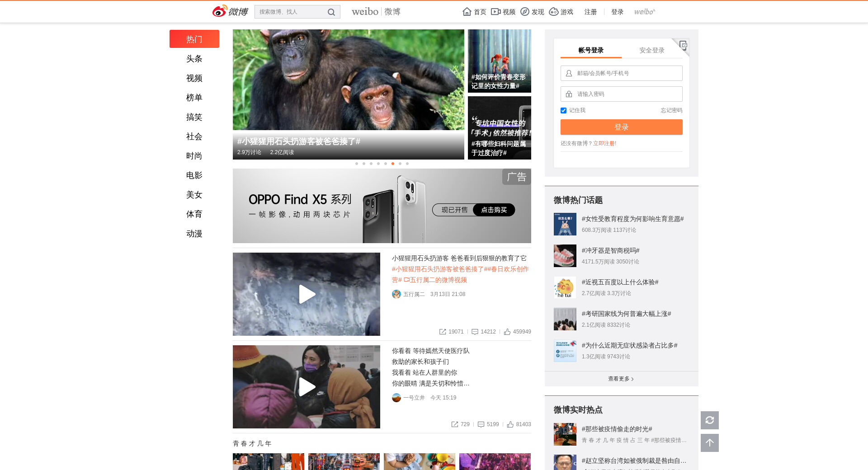Click the refresh icon button

click(709, 420)
